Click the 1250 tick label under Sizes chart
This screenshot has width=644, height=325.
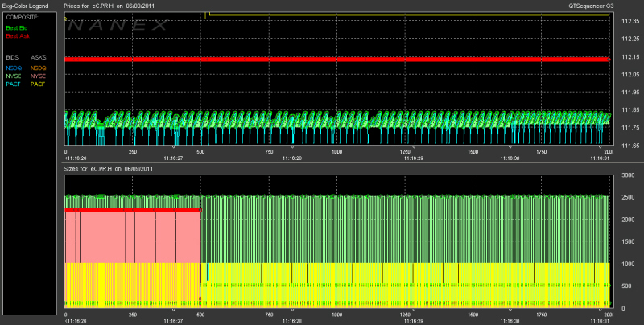pyautogui.click(x=405, y=315)
